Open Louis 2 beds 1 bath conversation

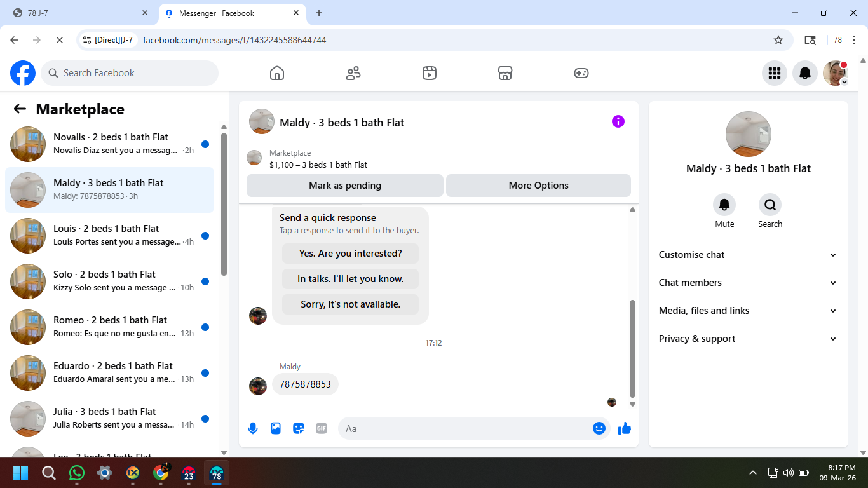[x=109, y=236]
